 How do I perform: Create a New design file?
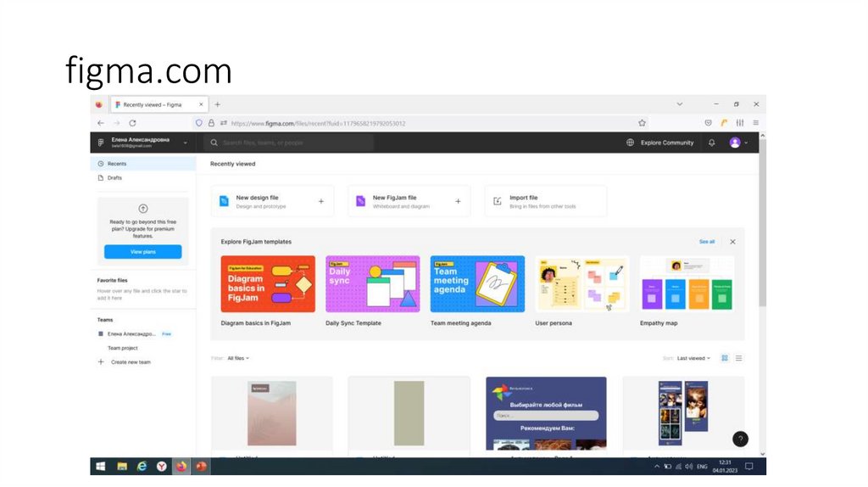pyautogui.click(x=272, y=201)
